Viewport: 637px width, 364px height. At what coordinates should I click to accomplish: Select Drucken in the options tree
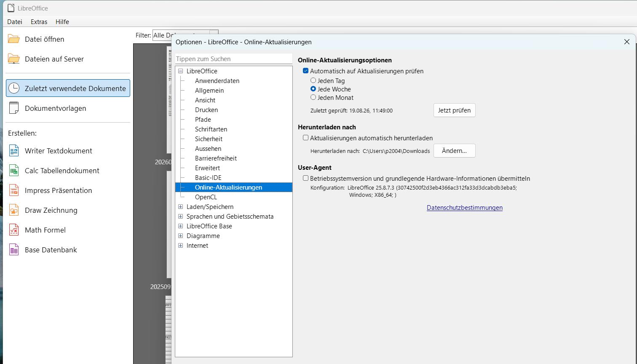coord(206,110)
